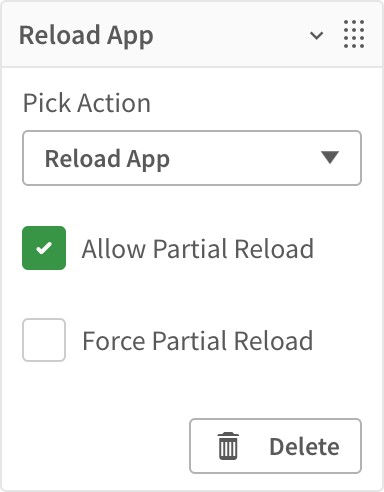Click the small chevron in the header
384x492 pixels.
[x=316, y=35]
